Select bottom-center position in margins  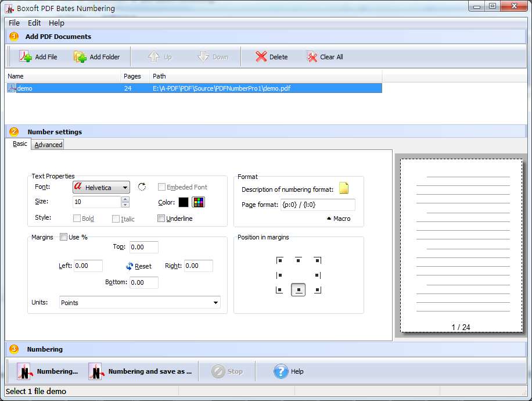tap(298, 290)
